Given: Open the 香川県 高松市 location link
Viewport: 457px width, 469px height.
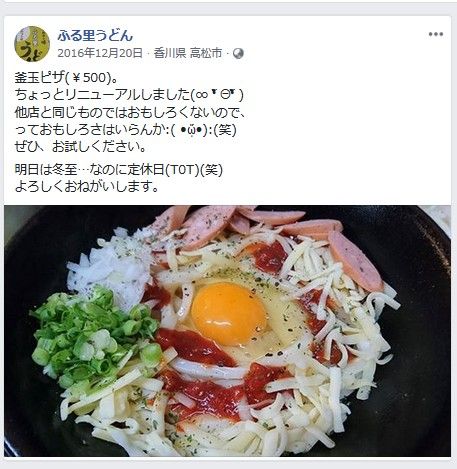Looking at the screenshot, I should [x=188, y=53].
